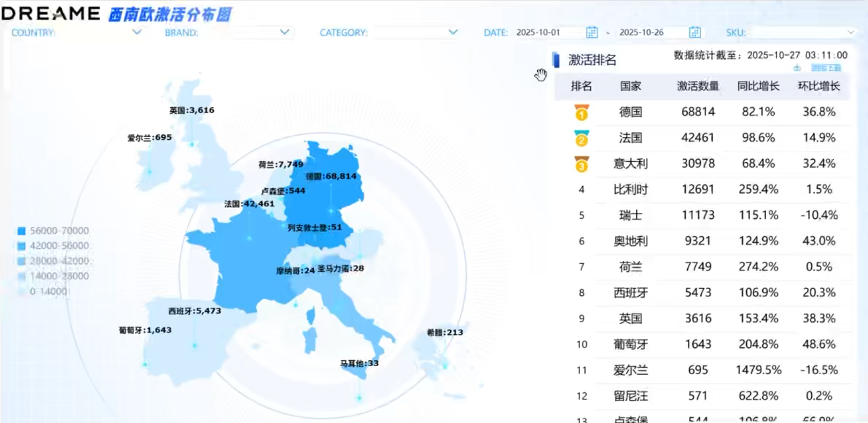Click the 国家 column header
Viewport: 868px width, 423px height.
pos(630,86)
